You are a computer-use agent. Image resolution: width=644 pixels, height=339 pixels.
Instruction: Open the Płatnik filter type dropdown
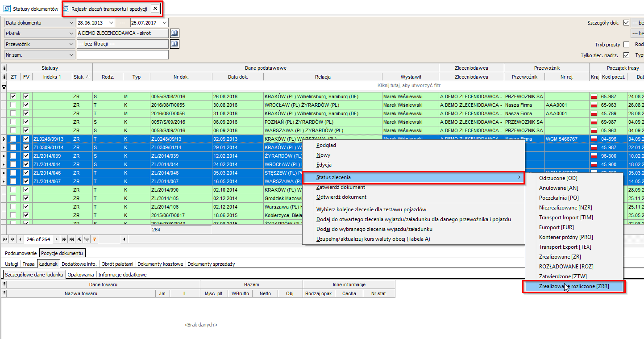[x=71, y=33]
